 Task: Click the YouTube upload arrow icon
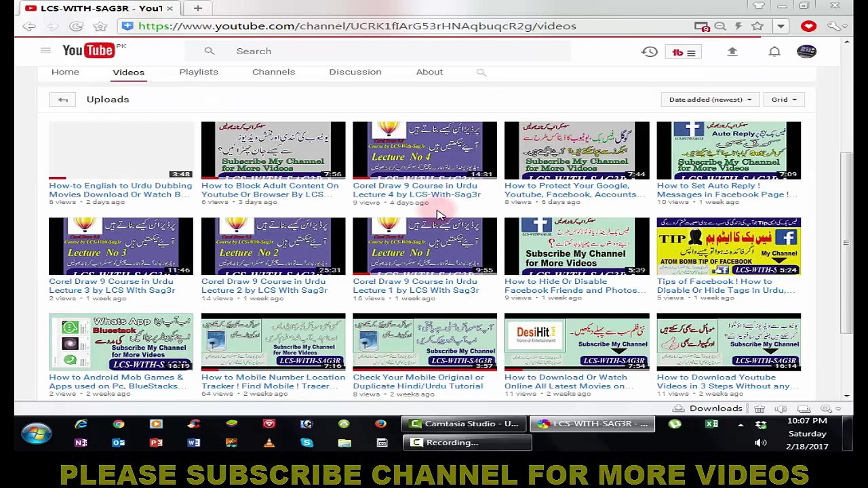pos(732,52)
